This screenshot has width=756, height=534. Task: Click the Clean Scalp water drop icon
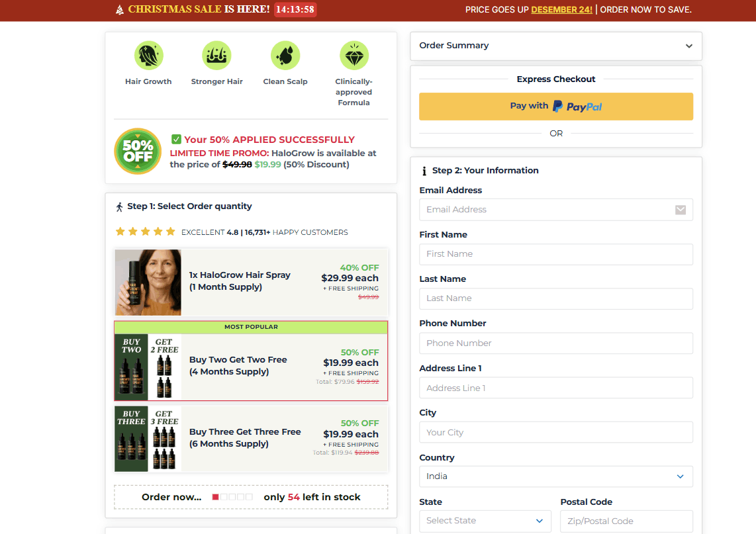coord(285,56)
